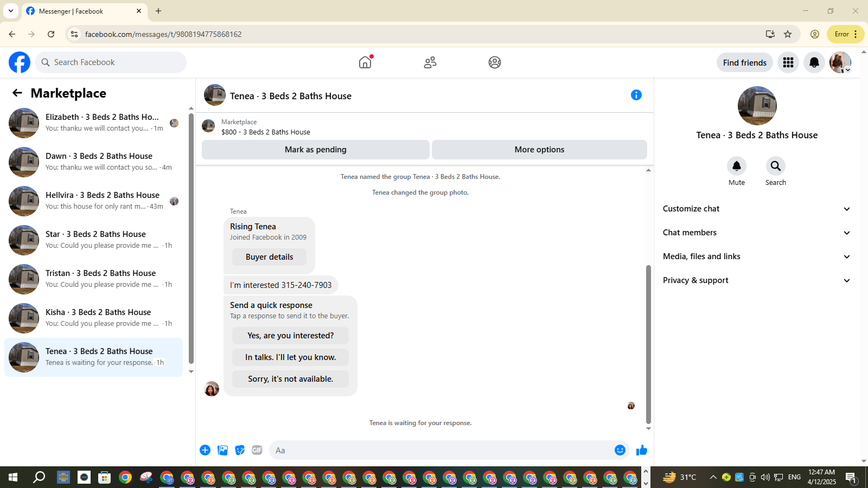
Task: Expand Chat members section
Action: [x=757, y=233]
